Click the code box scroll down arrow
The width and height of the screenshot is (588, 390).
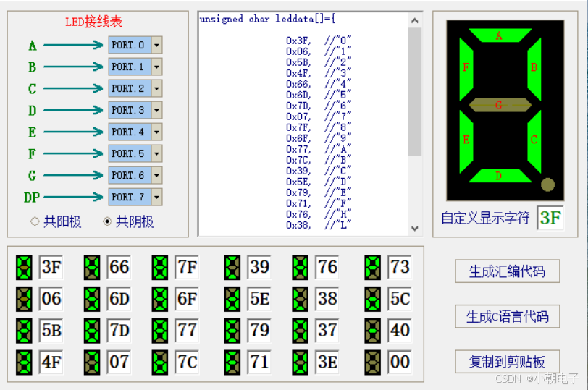point(415,228)
